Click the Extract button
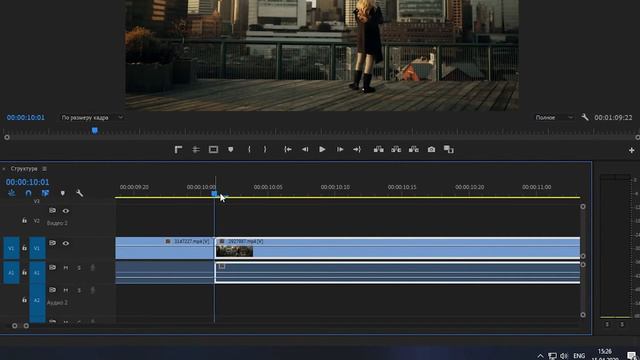640x360 pixels. 396,150
